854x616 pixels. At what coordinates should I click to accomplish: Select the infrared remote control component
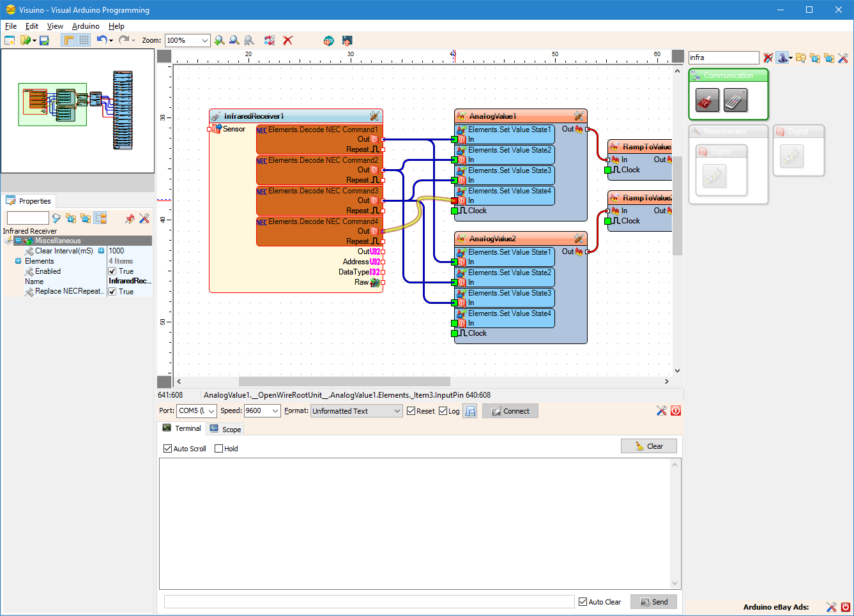[x=735, y=100]
